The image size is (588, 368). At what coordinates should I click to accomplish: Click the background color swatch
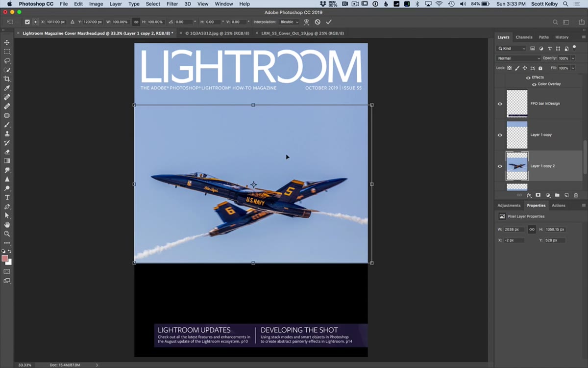9,263
